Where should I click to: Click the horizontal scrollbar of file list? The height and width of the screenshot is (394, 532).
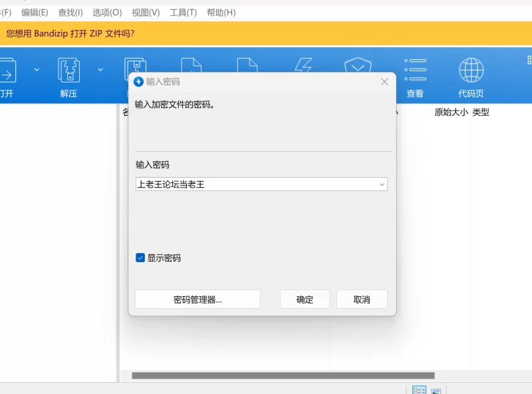[x=283, y=375]
